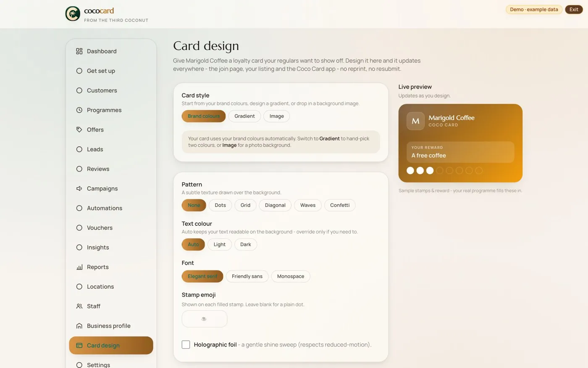
Task: Click the Automations circle icon
Action: pyautogui.click(x=79, y=208)
